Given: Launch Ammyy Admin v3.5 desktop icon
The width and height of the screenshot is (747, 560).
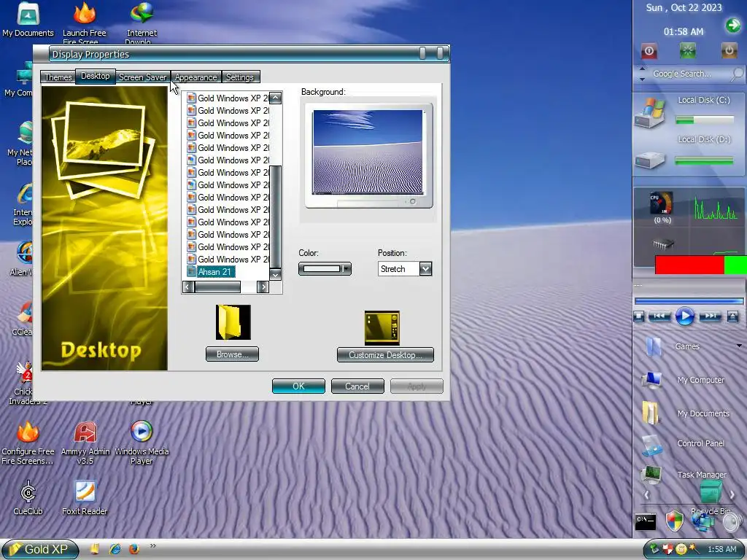Looking at the screenshot, I should 85,443.
